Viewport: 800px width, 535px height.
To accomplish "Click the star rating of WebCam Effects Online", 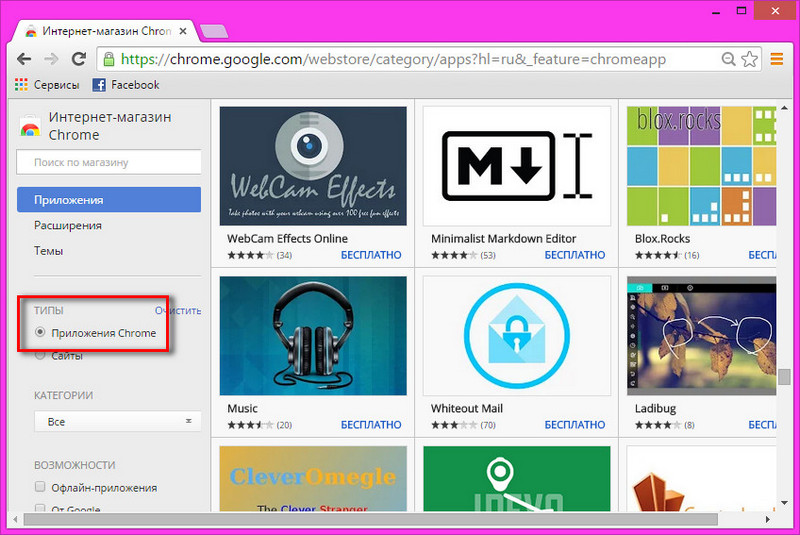I will tap(251, 255).
